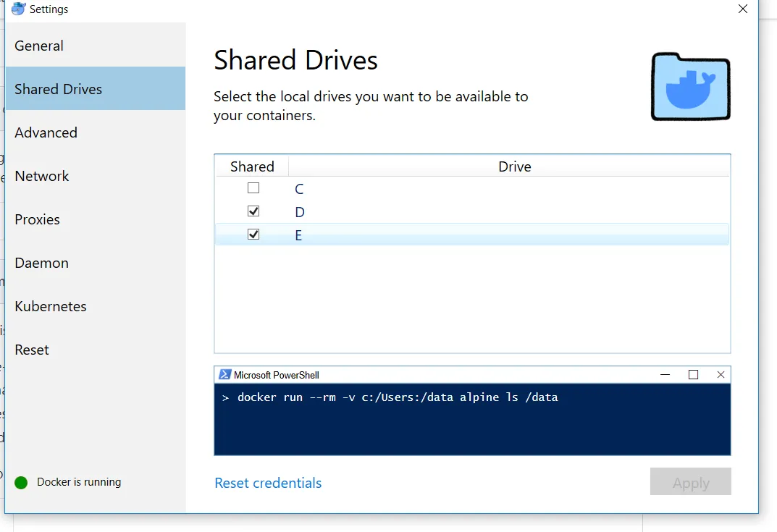Switch to the Advanced settings tab
The height and width of the screenshot is (532, 777).
46,132
